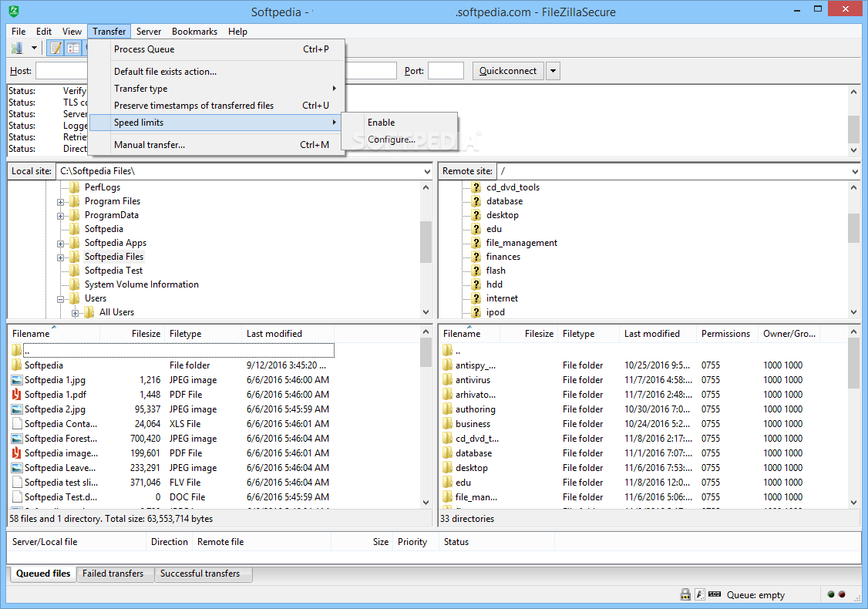Image resolution: width=868 pixels, height=609 pixels.
Task: Click the speed limit indicator icon
Action: point(715,594)
